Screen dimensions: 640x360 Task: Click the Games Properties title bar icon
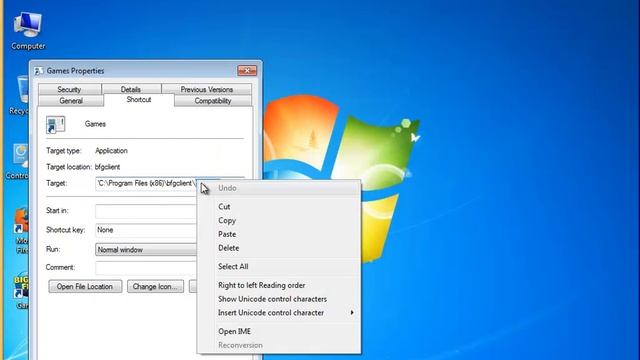coord(39,71)
